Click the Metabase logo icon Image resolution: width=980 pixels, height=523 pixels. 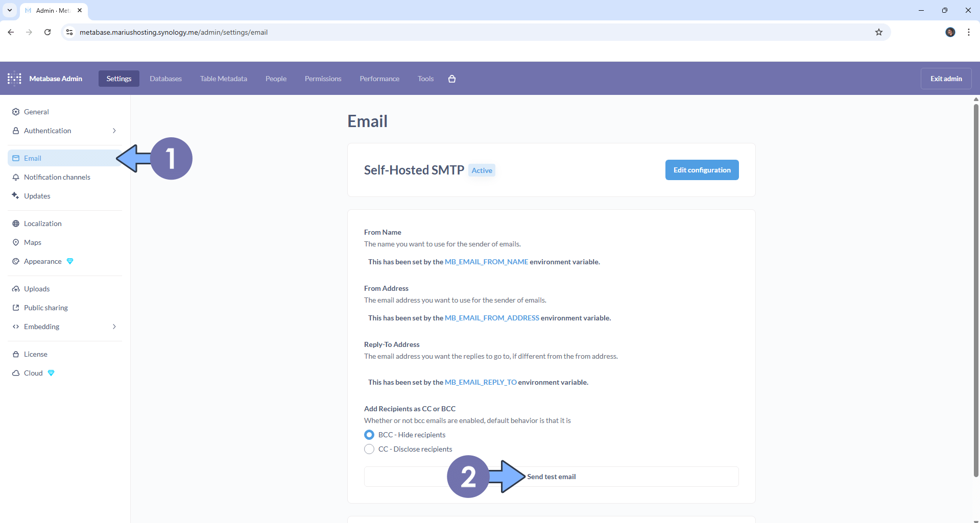14,79
